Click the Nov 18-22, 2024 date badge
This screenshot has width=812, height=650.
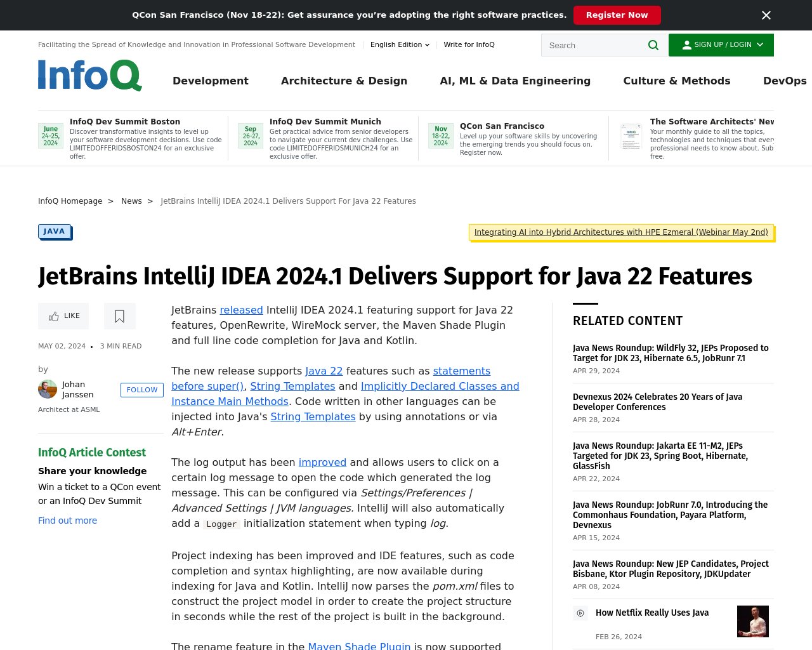(x=441, y=136)
